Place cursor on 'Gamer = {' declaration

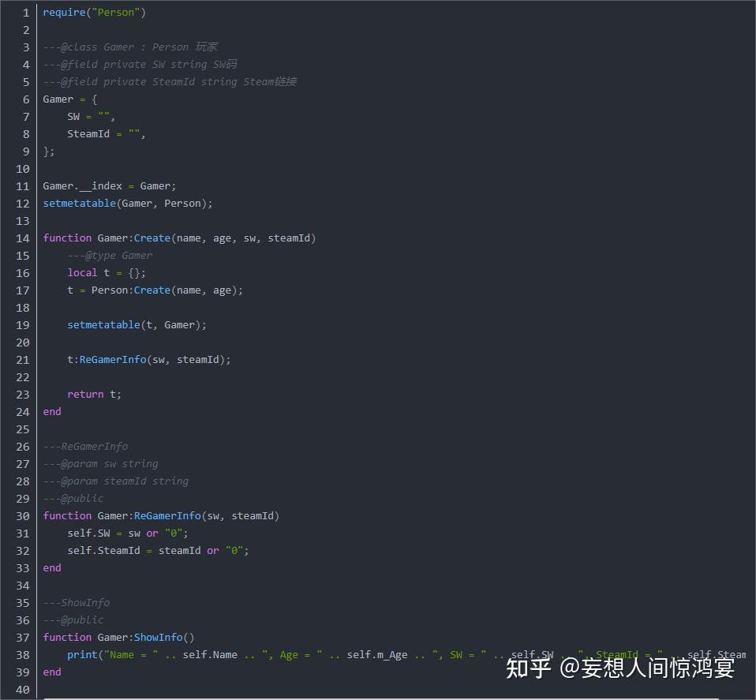tap(70, 99)
